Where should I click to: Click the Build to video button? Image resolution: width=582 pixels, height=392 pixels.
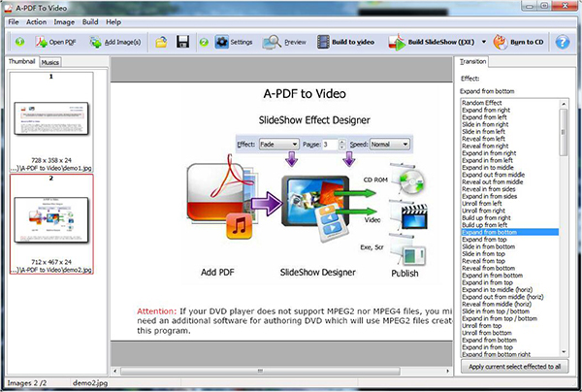pos(345,43)
